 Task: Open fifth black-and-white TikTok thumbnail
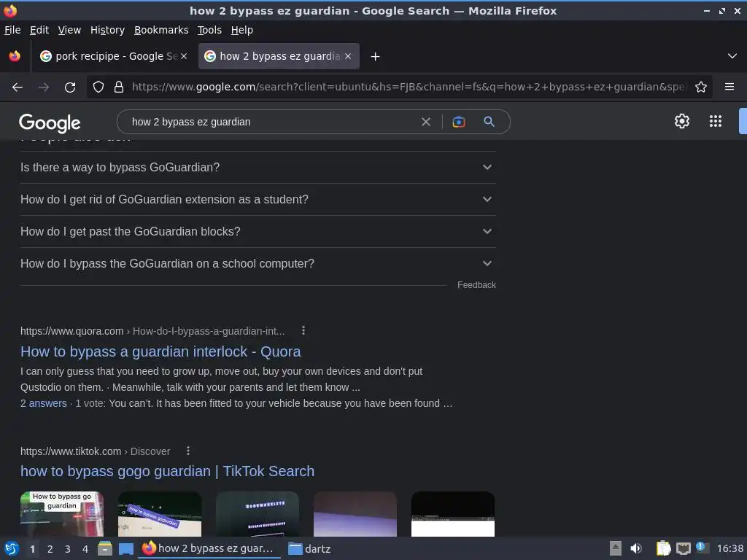(x=452, y=514)
